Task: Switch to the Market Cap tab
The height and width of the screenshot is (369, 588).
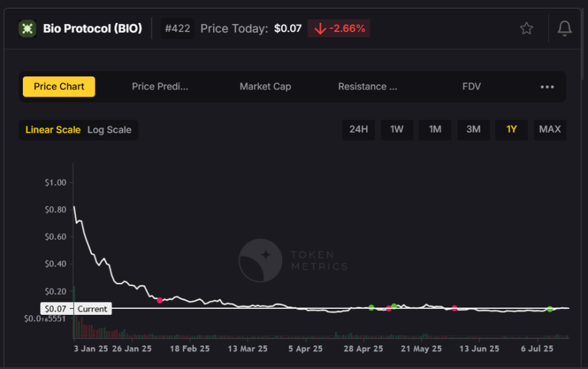Action: (x=265, y=87)
